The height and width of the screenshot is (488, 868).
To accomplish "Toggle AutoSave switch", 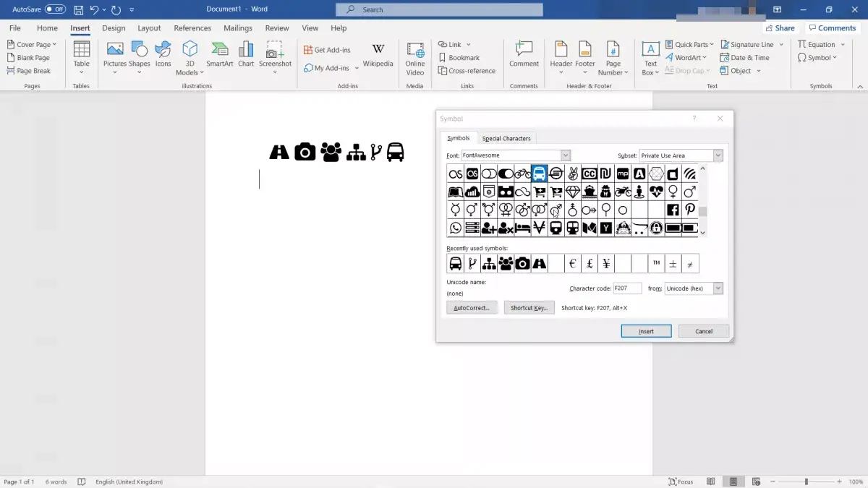I will [55, 9].
